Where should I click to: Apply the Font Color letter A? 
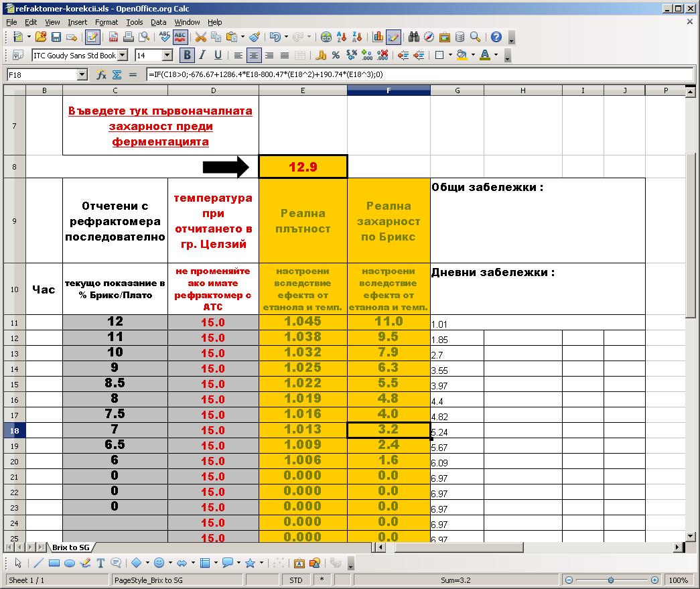(x=485, y=55)
